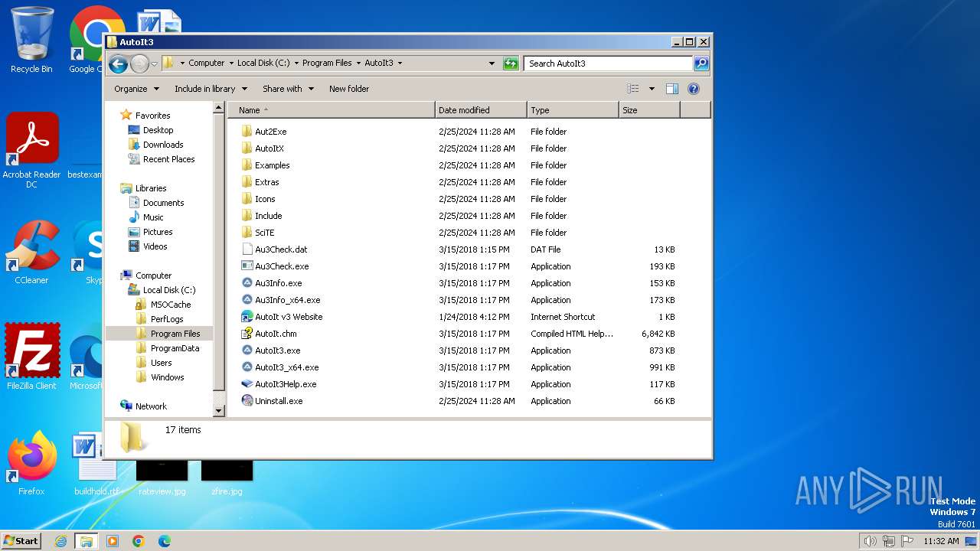Select the AutoIt.chm help file
980x551 pixels.
[x=276, y=334]
